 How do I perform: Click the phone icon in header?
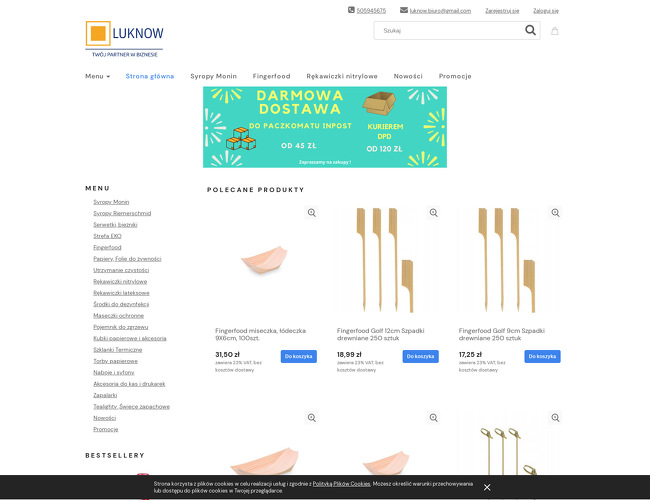(351, 10)
